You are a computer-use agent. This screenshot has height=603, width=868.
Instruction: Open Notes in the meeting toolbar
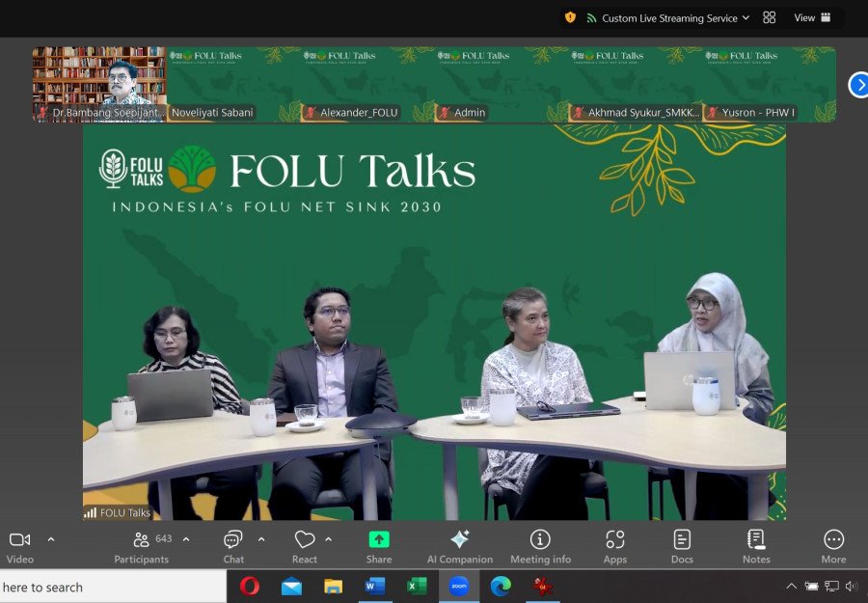(x=756, y=548)
